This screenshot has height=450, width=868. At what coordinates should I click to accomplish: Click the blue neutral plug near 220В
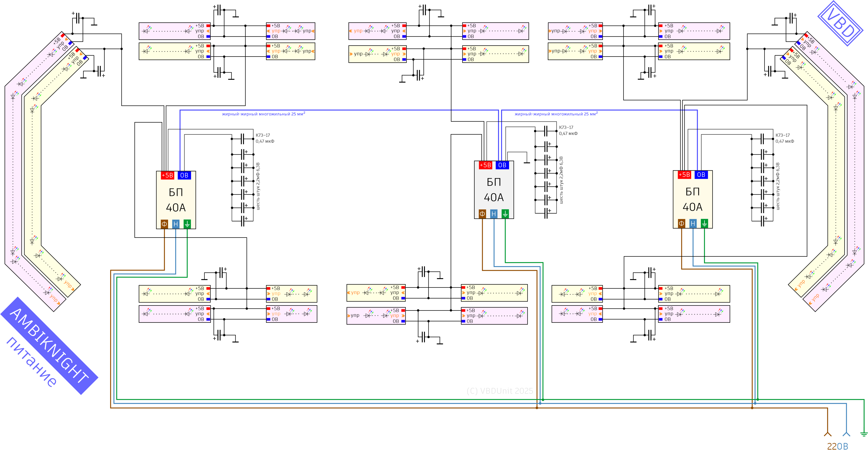(846, 434)
